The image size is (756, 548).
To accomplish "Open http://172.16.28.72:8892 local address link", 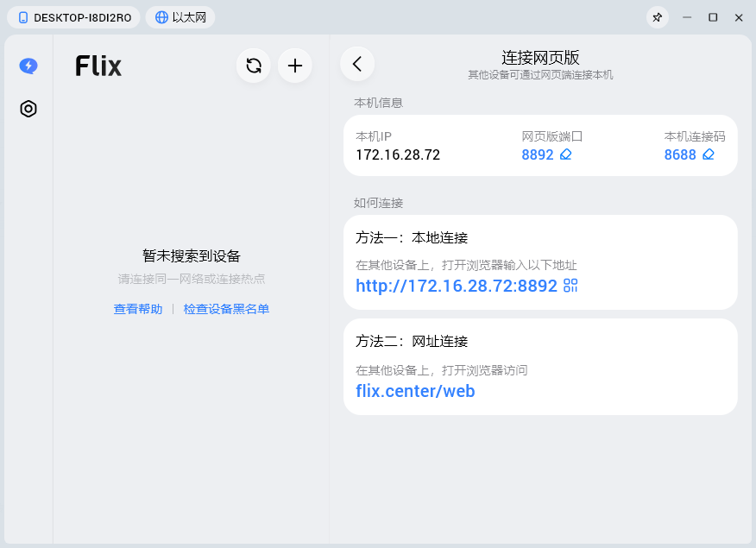I will 457,286.
